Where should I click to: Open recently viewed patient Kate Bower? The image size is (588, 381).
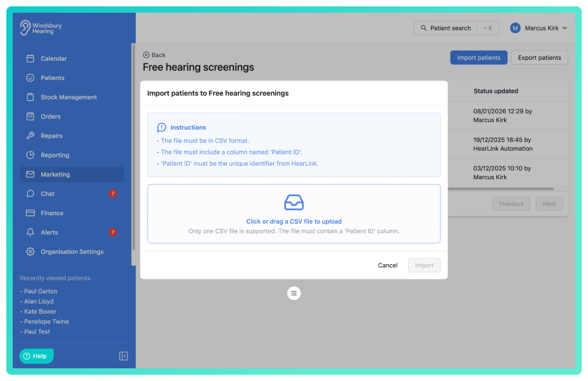point(40,311)
